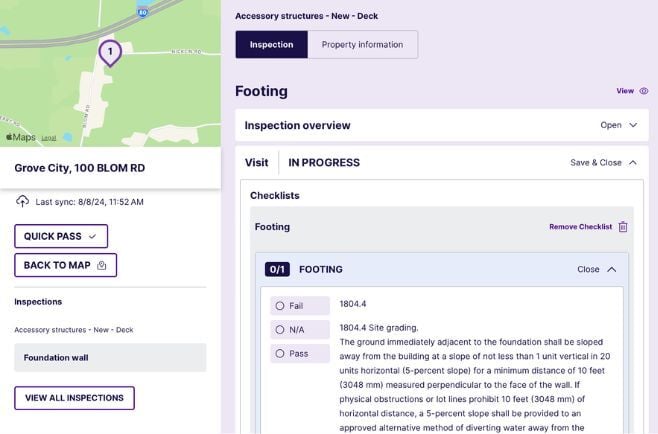658x434 pixels.
Task: Click the map pin marker numbered 1
Action: (x=110, y=50)
